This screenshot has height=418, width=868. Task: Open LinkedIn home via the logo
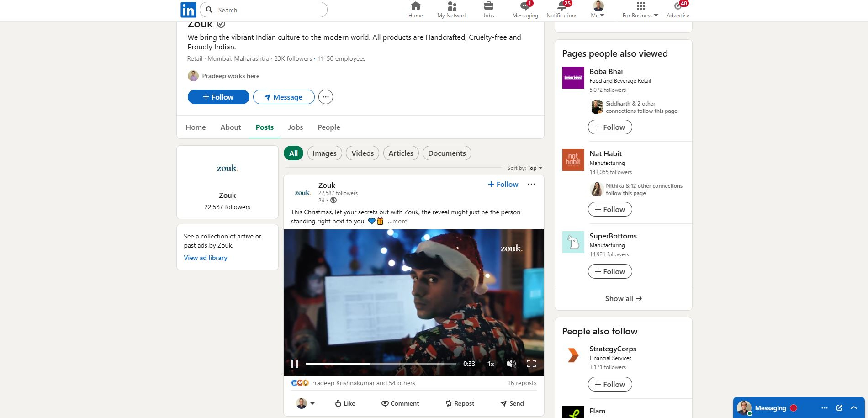188,10
